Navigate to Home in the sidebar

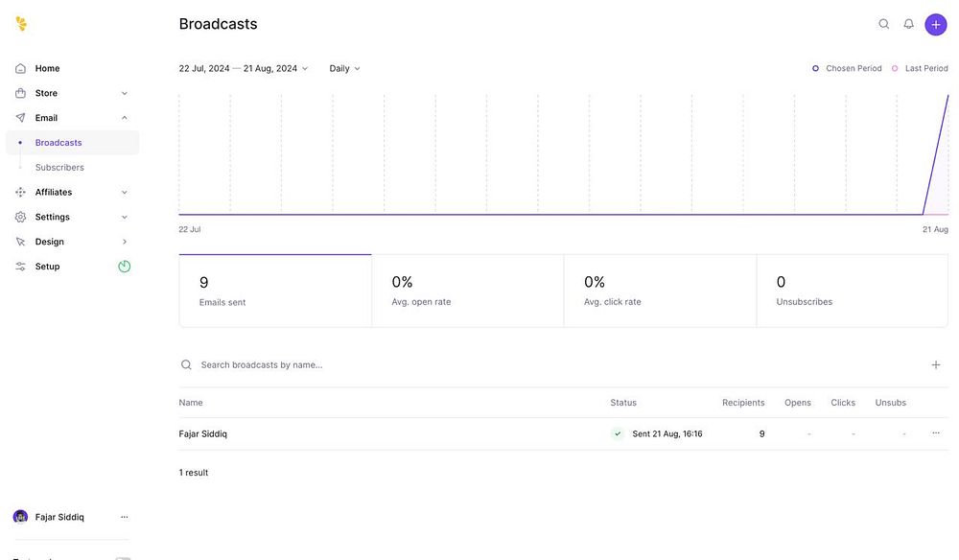(x=47, y=68)
